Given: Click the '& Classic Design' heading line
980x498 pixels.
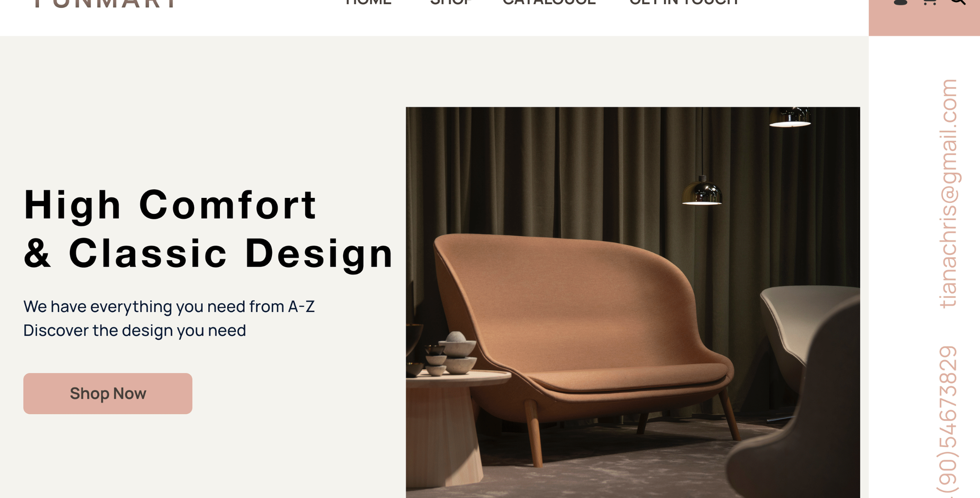Looking at the screenshot, I should tap(209, 253).
